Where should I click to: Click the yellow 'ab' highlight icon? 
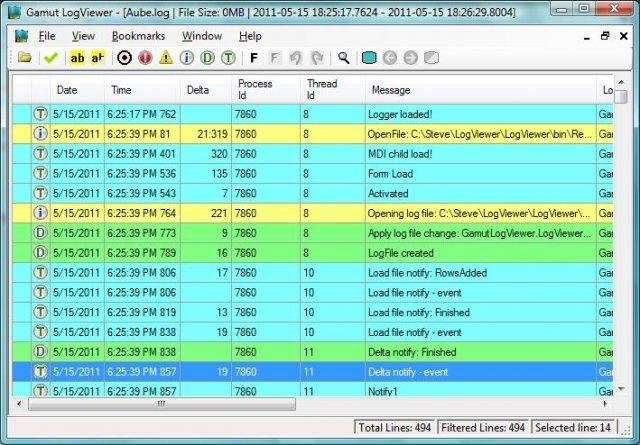pos(77,58)
